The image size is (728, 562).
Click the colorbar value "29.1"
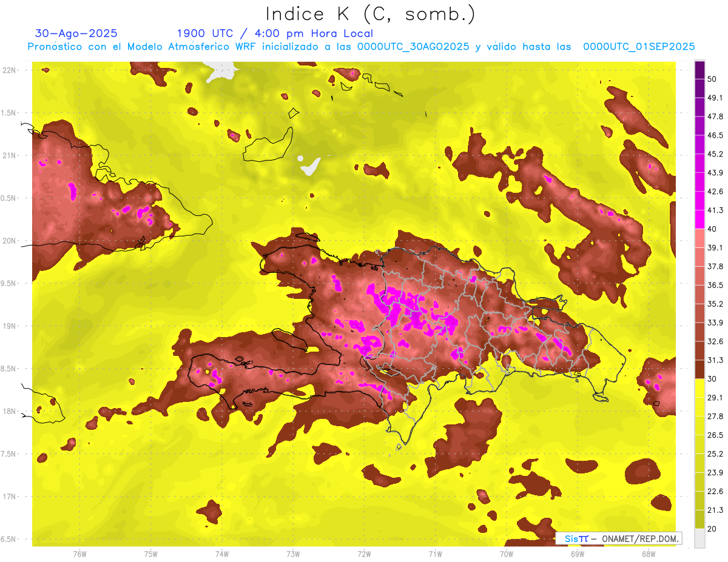(715, 398)
